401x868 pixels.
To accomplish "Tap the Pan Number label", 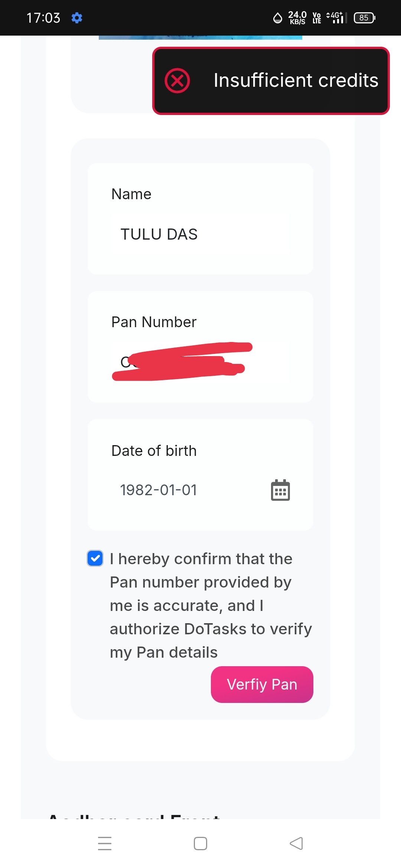I will click(x=154, y=322).
